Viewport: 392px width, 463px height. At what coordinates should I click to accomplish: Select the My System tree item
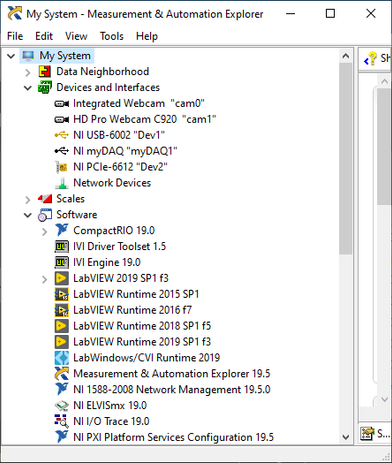65,56
